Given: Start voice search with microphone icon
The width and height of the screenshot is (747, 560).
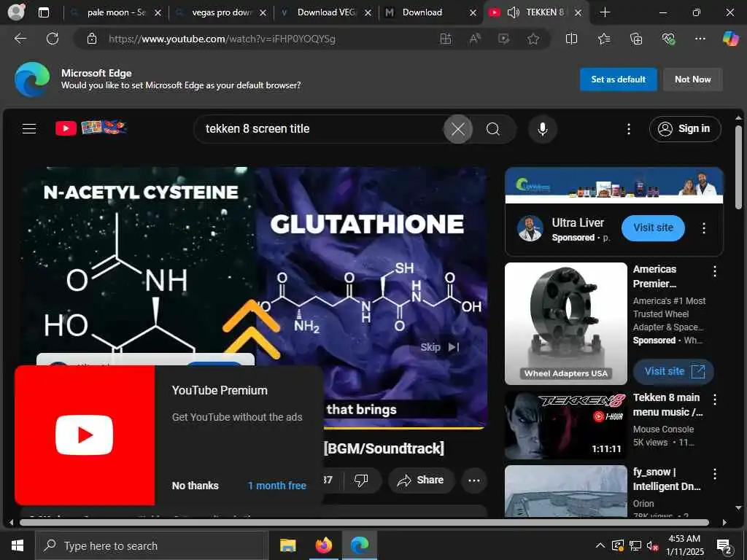Looking at the screenshot, I should point(542,129).
